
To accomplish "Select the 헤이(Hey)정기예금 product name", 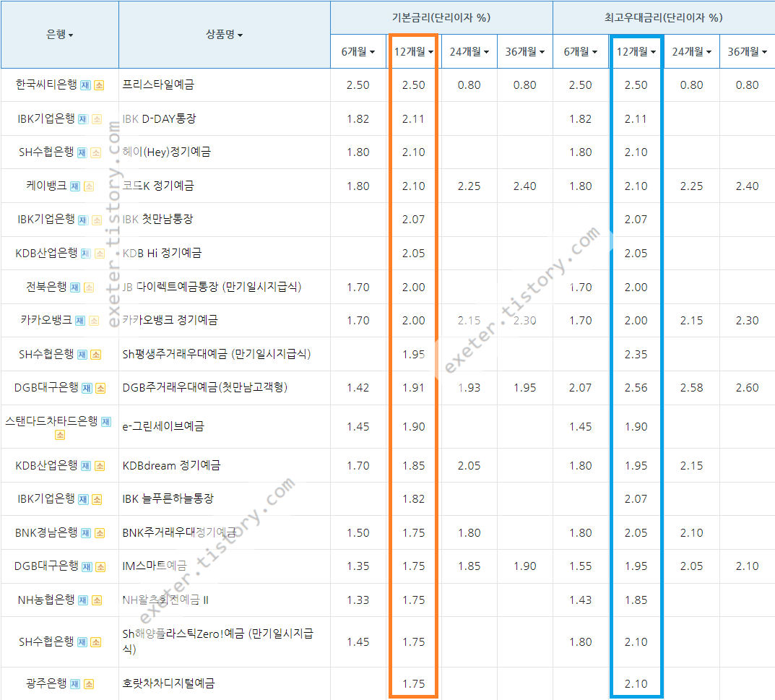I will point(167,152).
